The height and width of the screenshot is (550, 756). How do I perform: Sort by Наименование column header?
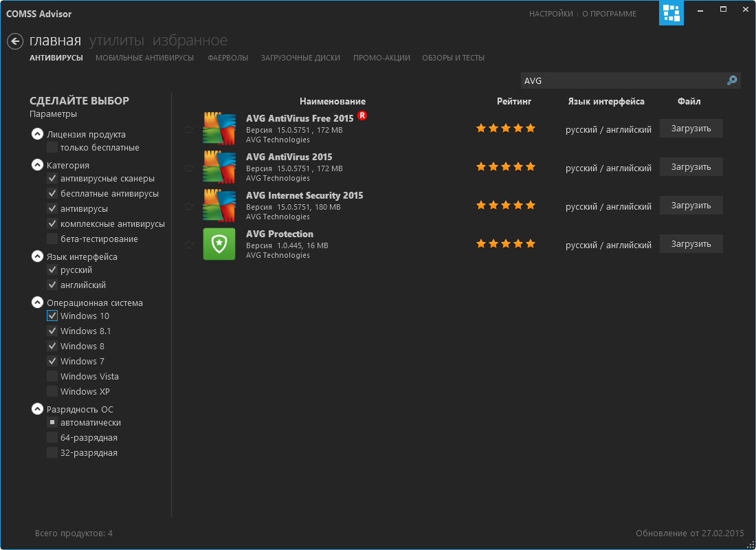[x=333, y=101]
